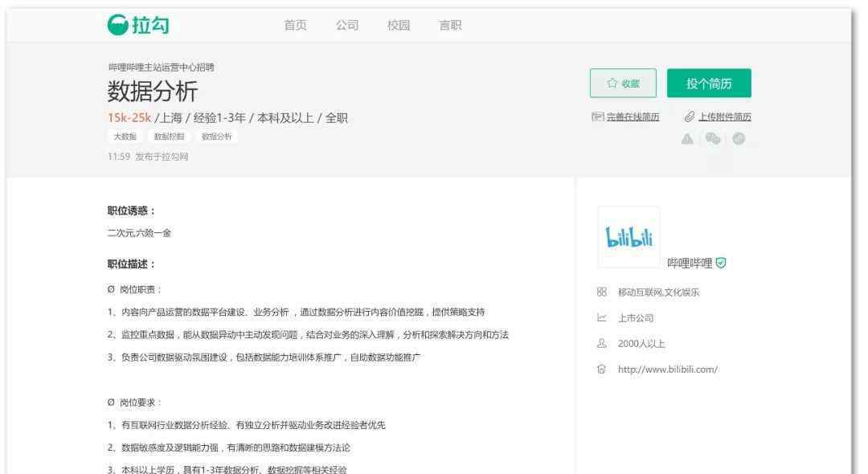Click the paperclip attachment icon
Screen dimensions: 868x474
tap(690, 116)
